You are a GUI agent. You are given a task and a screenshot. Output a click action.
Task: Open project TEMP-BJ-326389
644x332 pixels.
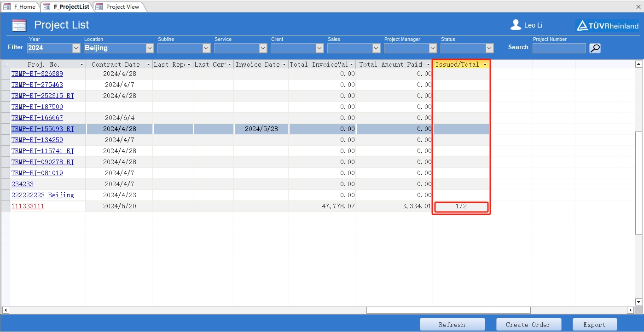pyautogui.click(x=37, y=74)
